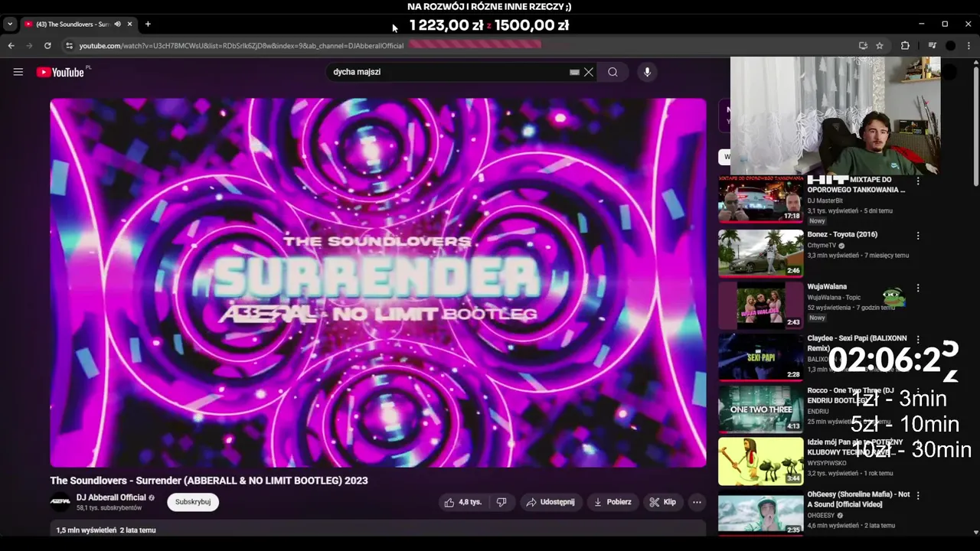
Task: Clear the search query with X
Action: tap(589, 72)
